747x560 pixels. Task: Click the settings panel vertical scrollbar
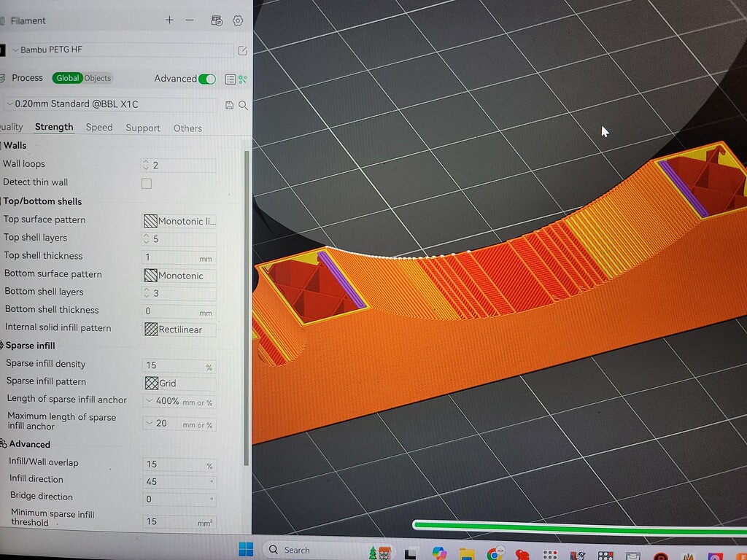point(247,307)
